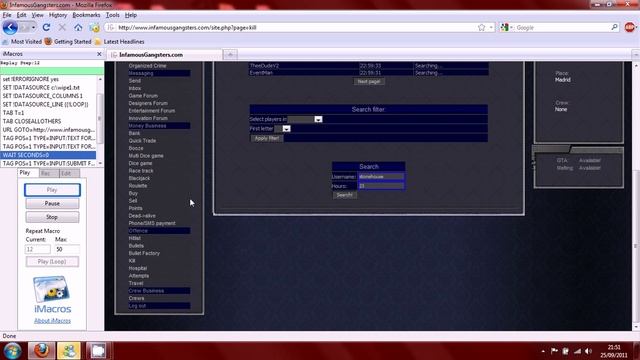Select the WAIT SECONDS=0 macro line
This screenshot has width=640, height=360.
[x=49, y=155]
